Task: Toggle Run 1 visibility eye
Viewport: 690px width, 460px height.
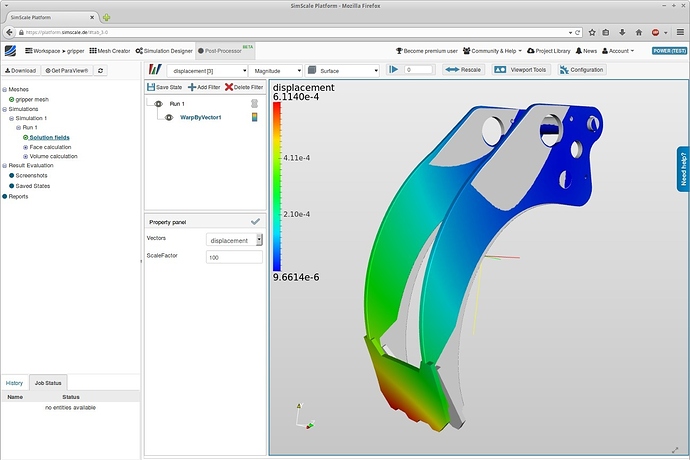Action: [158, 104]
